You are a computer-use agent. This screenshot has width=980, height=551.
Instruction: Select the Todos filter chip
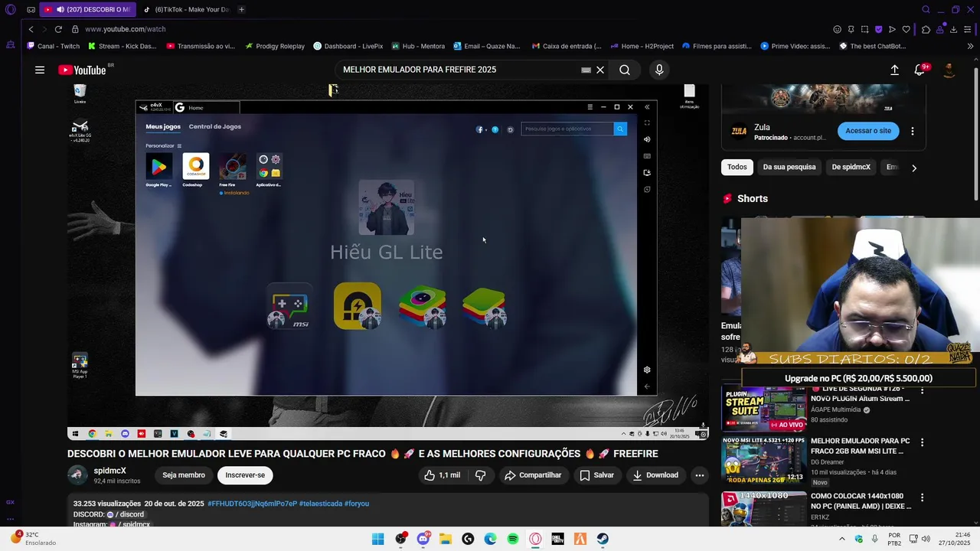click(x=737, y=167)
